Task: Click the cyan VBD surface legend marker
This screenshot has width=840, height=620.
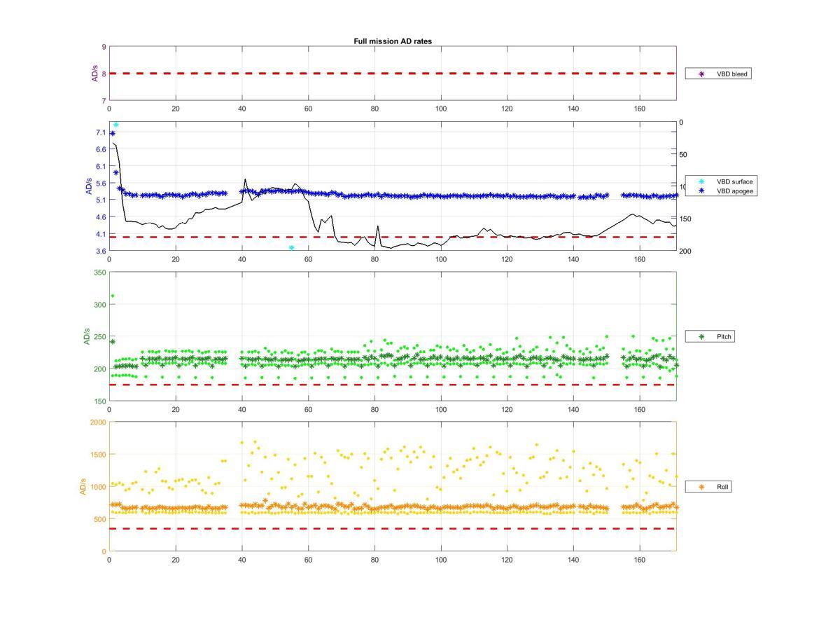Action: tap(701, 181)
